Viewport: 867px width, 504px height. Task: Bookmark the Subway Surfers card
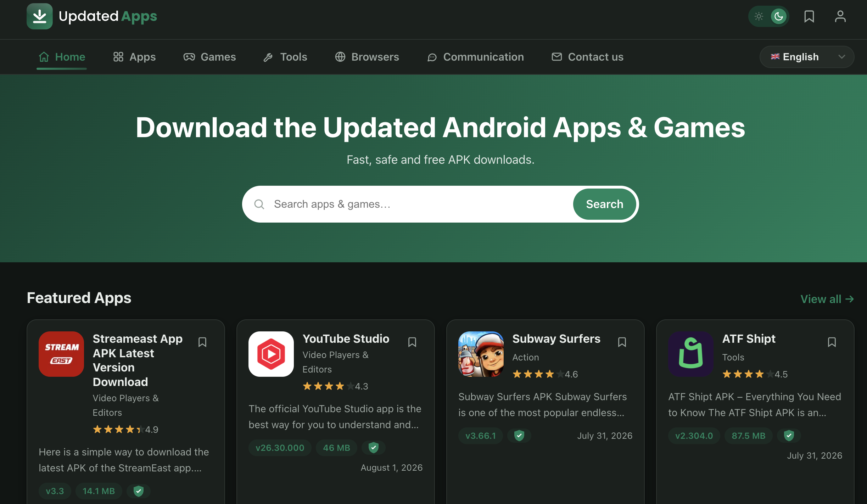click(x=622, y=342)
